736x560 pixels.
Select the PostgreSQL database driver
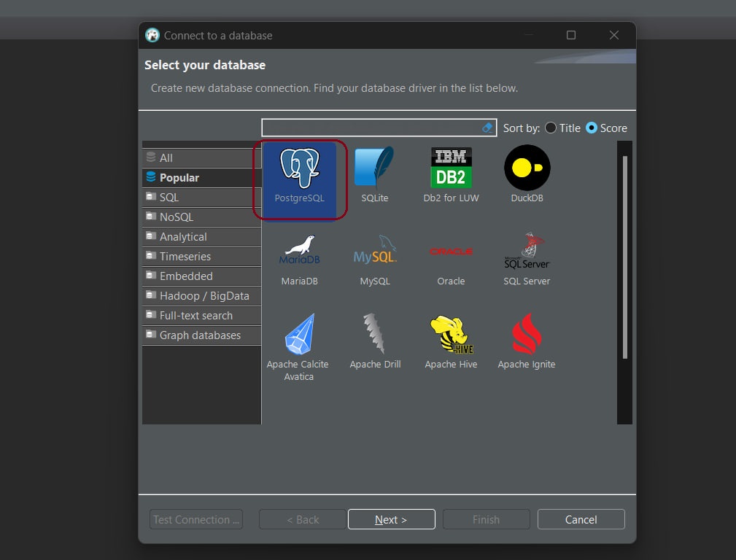(300, 180)
